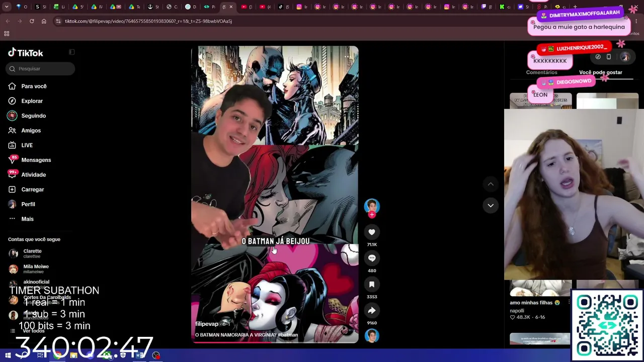Go to the previous video with the up arrow
This screenshot has height=362, width=644.
[491, 184]
